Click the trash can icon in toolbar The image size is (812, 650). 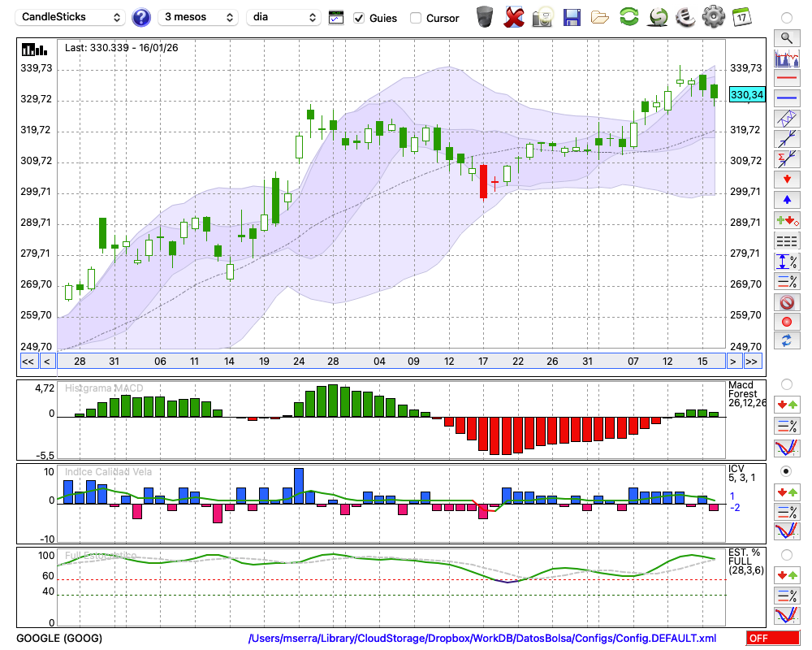(485, 16)
